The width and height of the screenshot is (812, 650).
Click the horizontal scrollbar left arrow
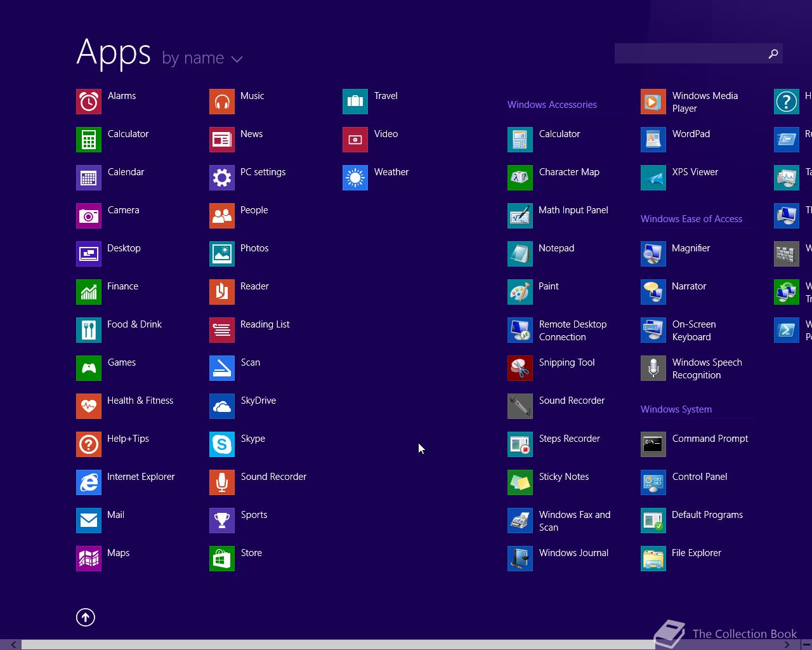pos(13,645)
